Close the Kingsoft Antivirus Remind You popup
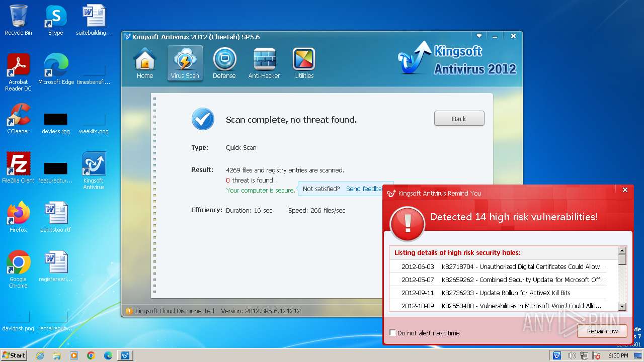This screenshot has height=362, width=644. [x=625, y=190]
